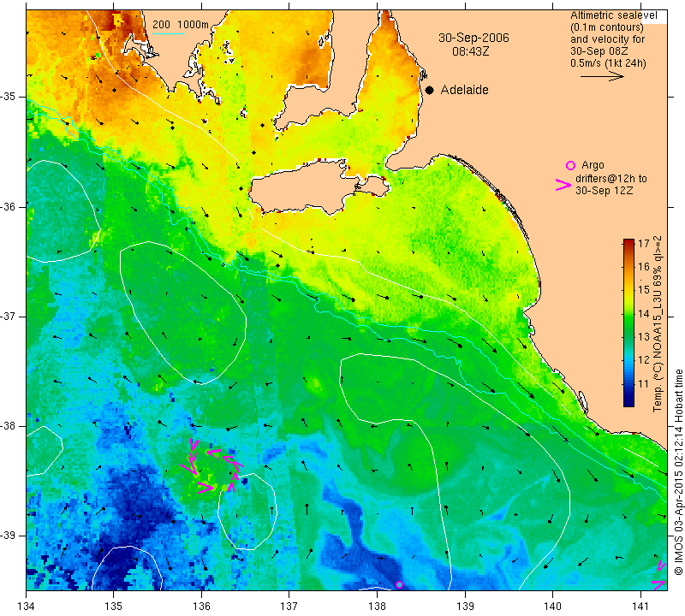Click the 11 value on temperature scale

644,384
